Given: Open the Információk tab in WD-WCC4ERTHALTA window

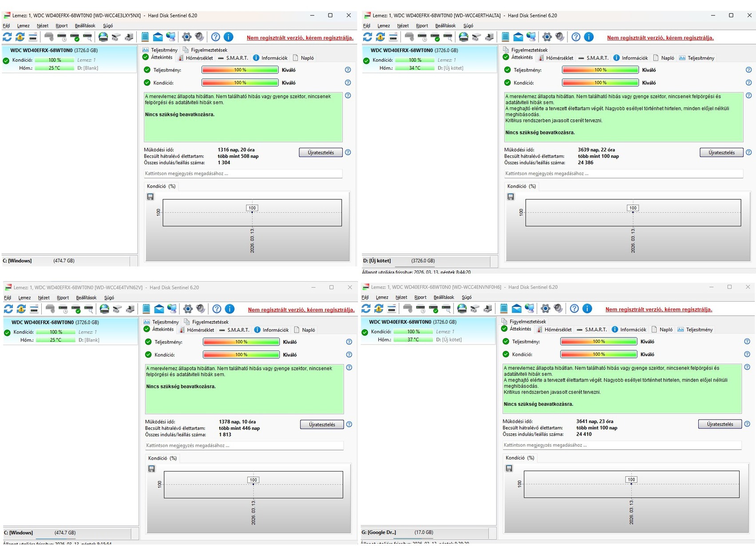Looking at the screenshot, I should pos(630,58).
